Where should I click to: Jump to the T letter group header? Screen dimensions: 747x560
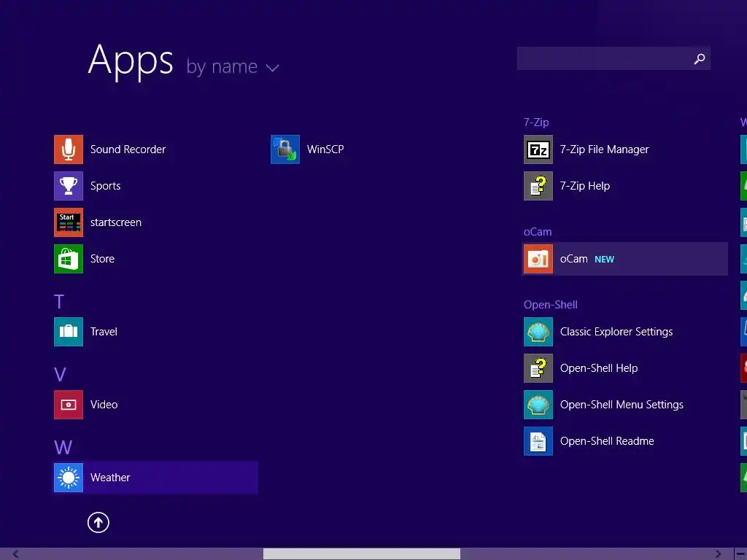[58, 301]
